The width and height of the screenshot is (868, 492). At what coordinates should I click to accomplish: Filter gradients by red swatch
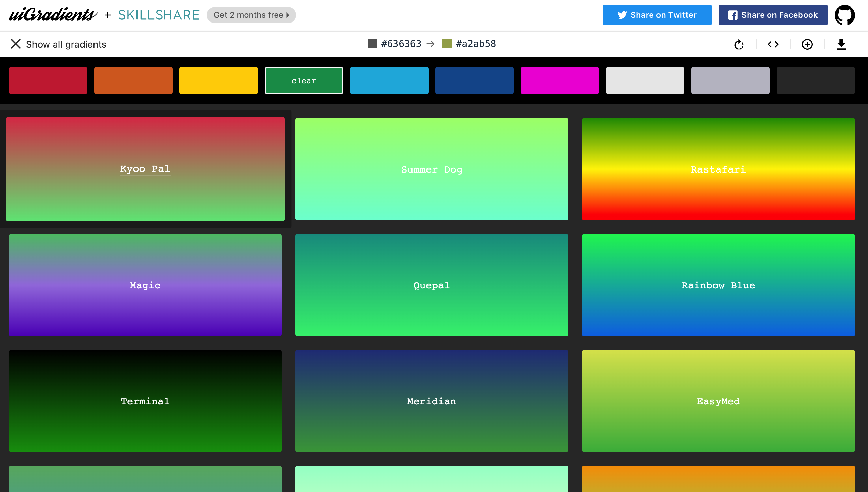48,80
